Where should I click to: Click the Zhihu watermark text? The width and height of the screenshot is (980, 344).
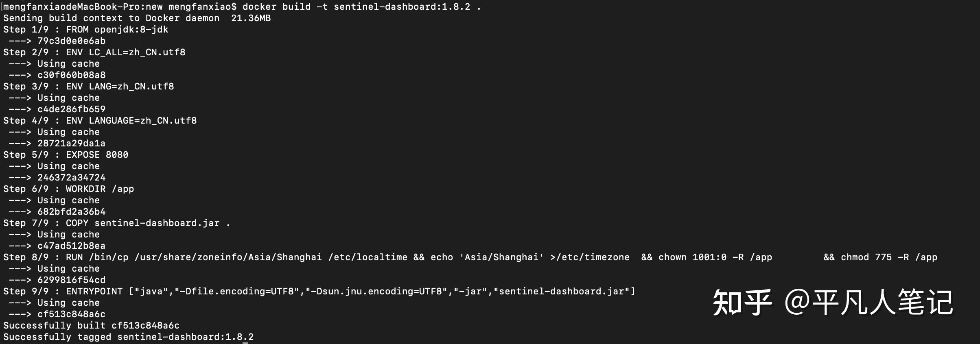(833, 303)
